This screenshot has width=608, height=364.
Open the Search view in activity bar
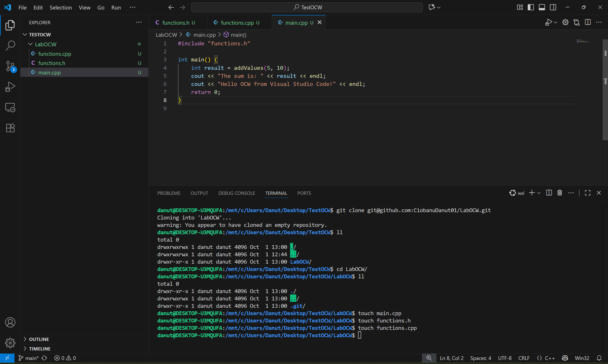[x=10, y=46]
